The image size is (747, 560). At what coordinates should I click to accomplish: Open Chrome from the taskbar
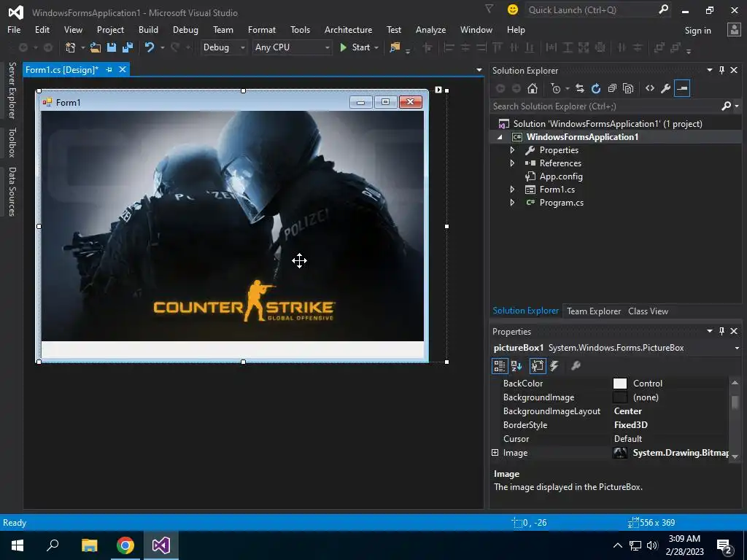coord(125,545)
